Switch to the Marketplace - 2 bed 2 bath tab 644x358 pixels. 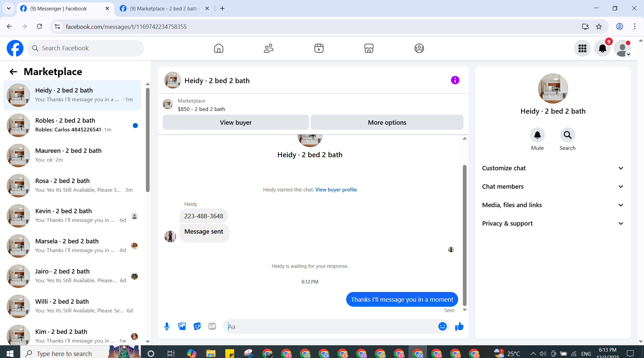(164, 9)
